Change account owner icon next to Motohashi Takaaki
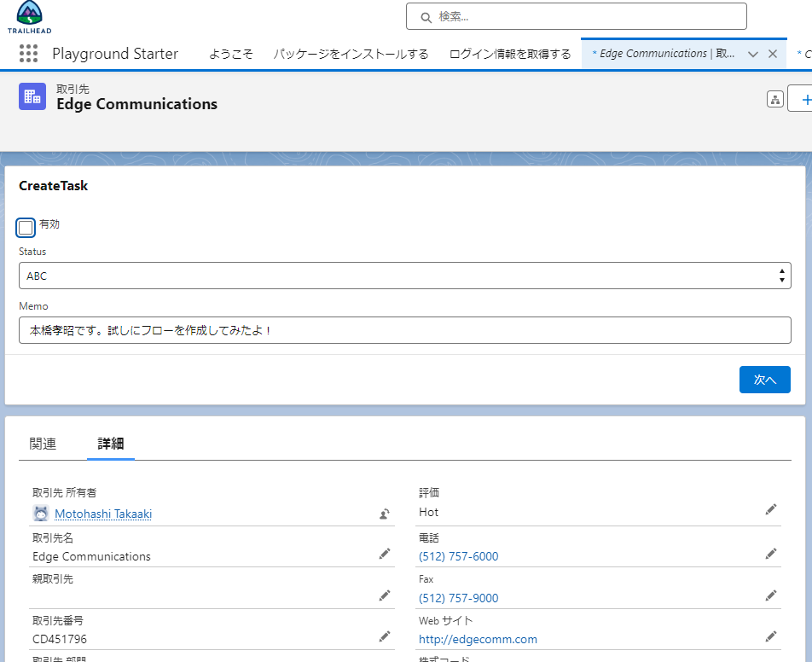Image resolution: width=812 pixels, height=662 pixels. pos(384,514)
